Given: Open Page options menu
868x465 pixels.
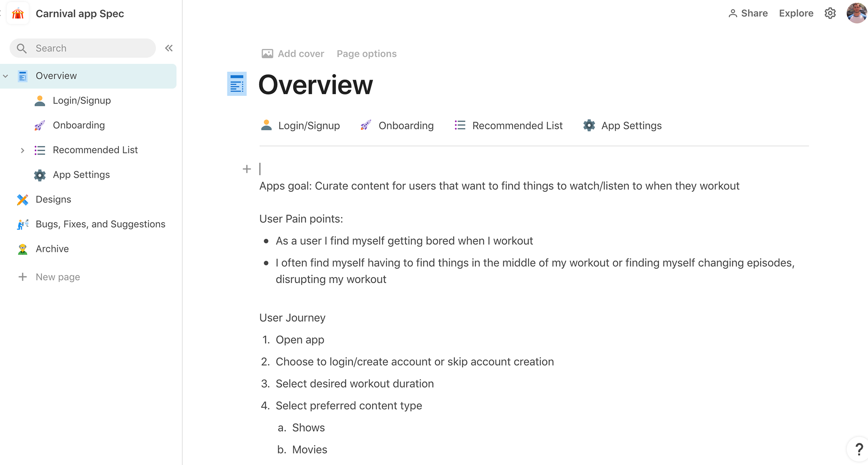Looking at the screenshot, I should coord(366,54).
